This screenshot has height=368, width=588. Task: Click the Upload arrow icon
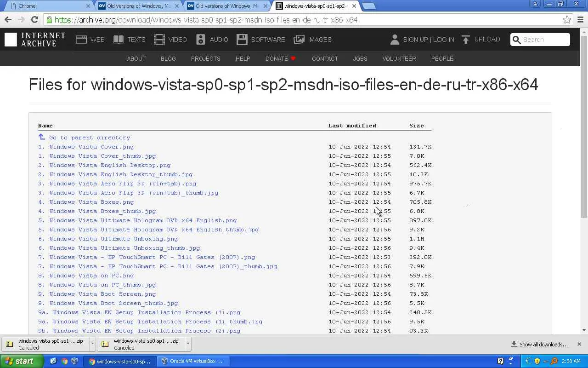pyautogui.click(x=465, y=40)
